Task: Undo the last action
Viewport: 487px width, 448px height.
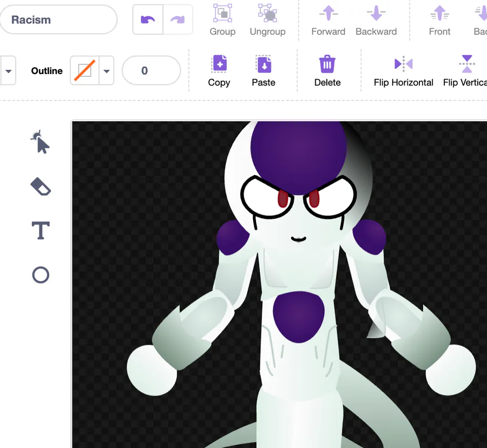Action: [148, 19]
